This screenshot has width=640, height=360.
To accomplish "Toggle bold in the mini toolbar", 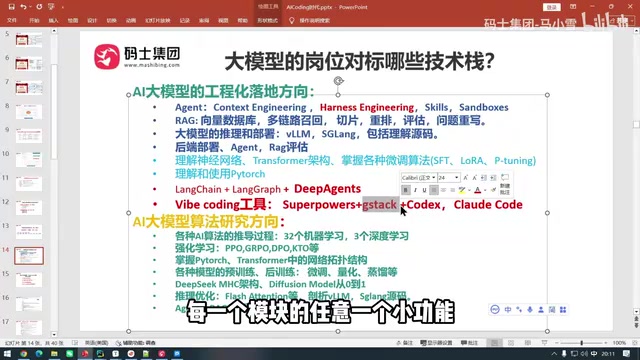I will (406, 190).
